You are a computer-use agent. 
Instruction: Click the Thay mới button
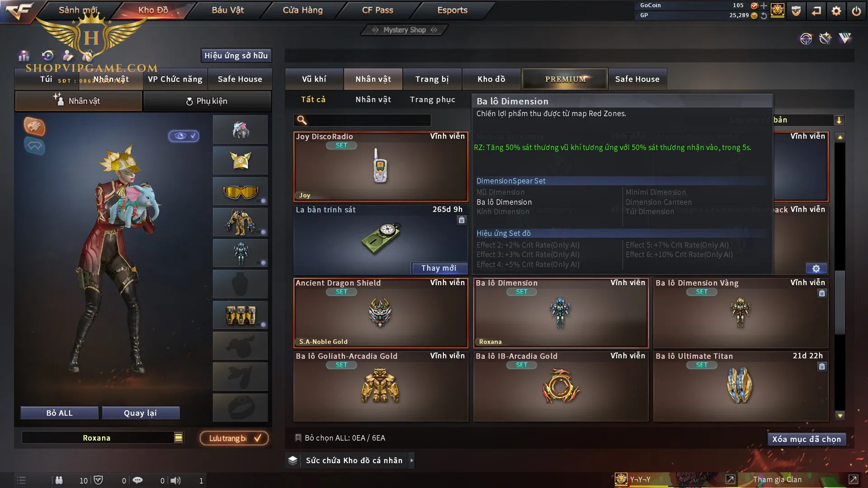point(439,268)
